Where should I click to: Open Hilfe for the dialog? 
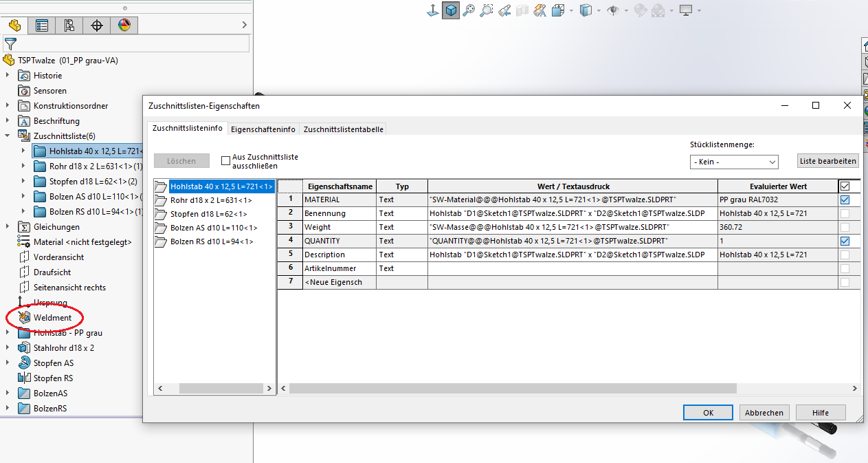(x=821, y=413)
